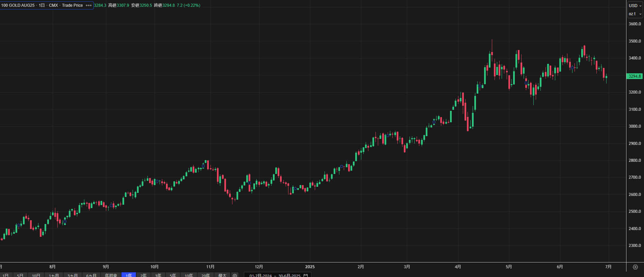Click the 2300.0 price axis label

(x=635, y=246)
